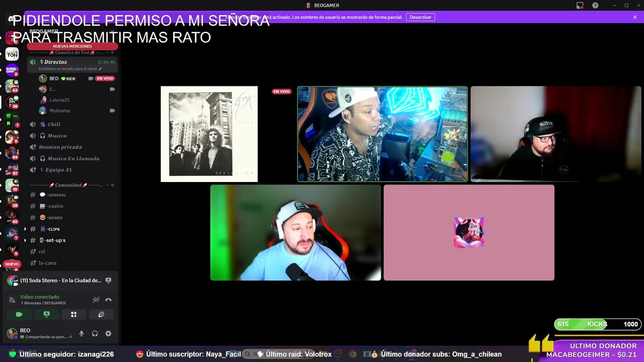Click the Soda Stereo stream title

pos(60,281)
